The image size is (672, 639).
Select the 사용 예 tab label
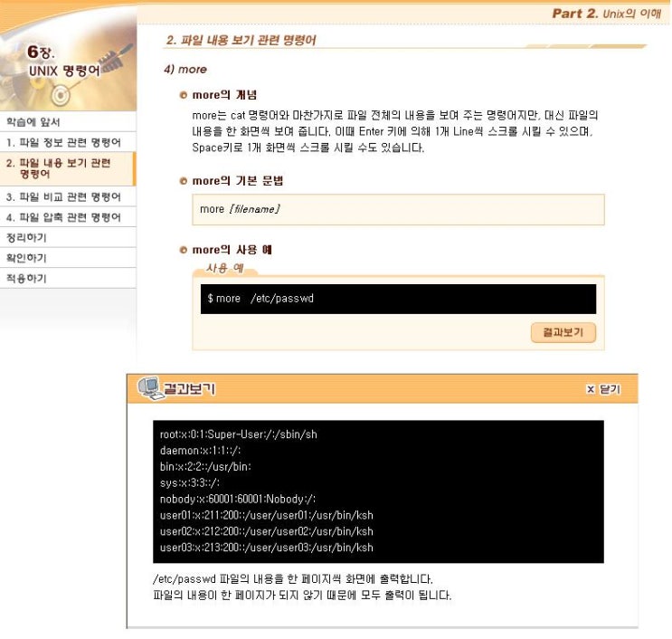pos(224,269)
